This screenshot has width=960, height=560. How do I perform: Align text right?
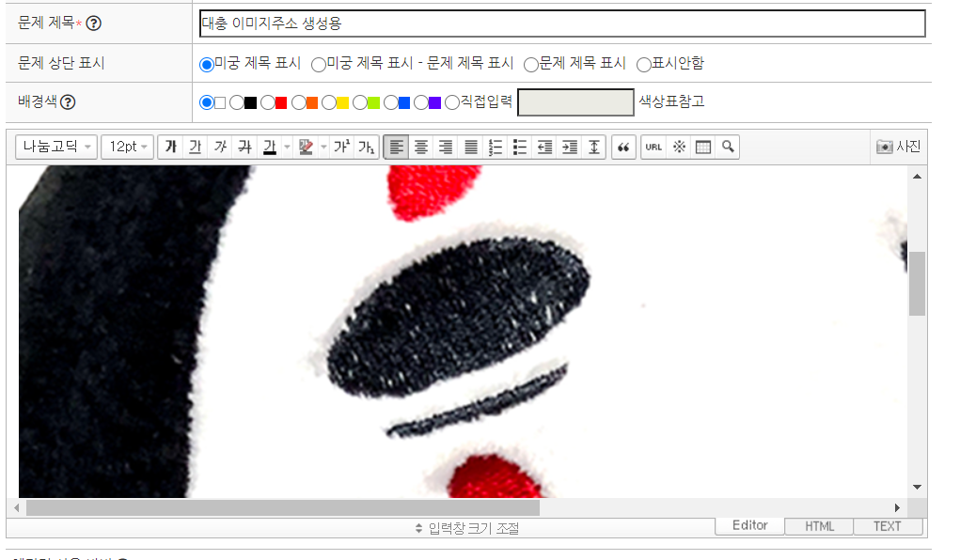point(446,147)
